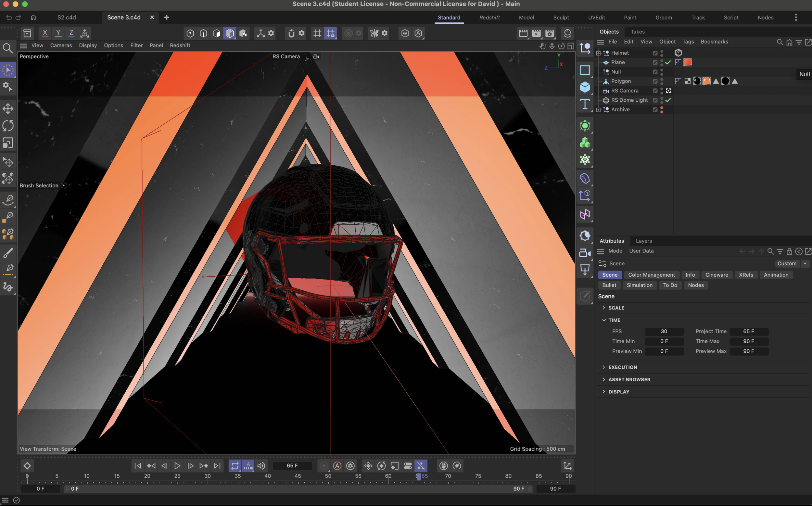
Task: Open the Camera object icon
Action: point(585,253)
